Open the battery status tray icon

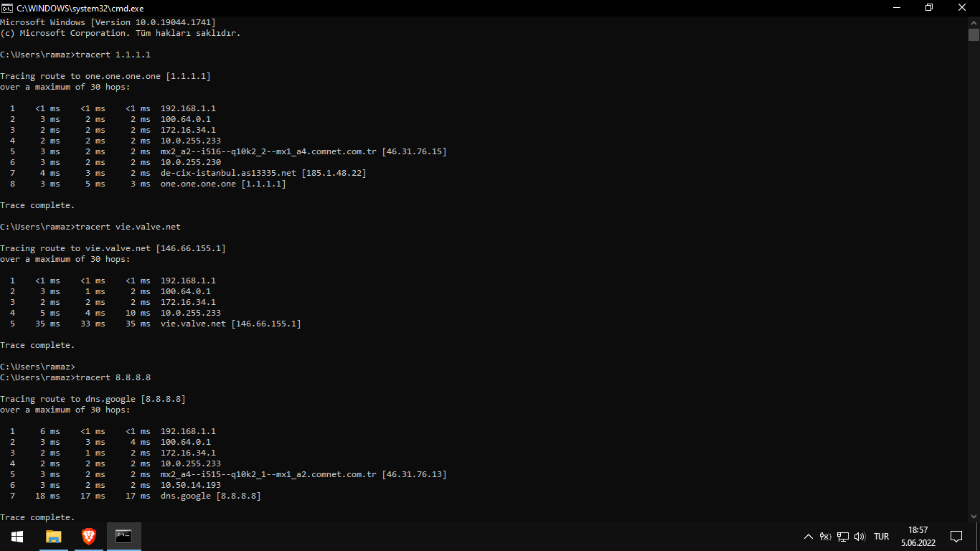826,536
